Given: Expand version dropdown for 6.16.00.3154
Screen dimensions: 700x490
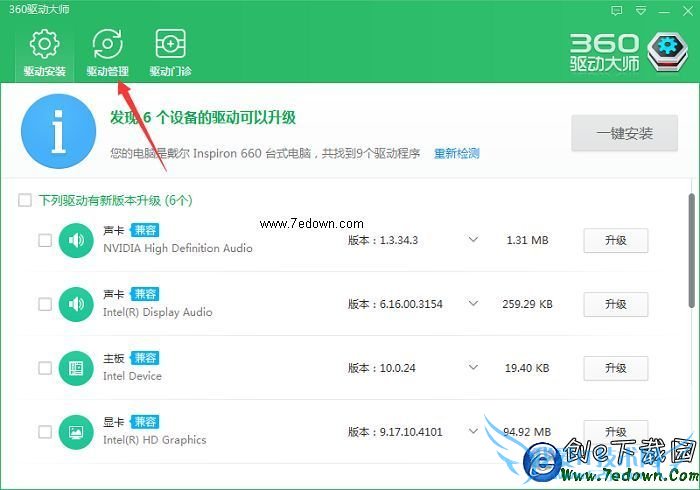Looking at the screenshot, I should [473, 303].
